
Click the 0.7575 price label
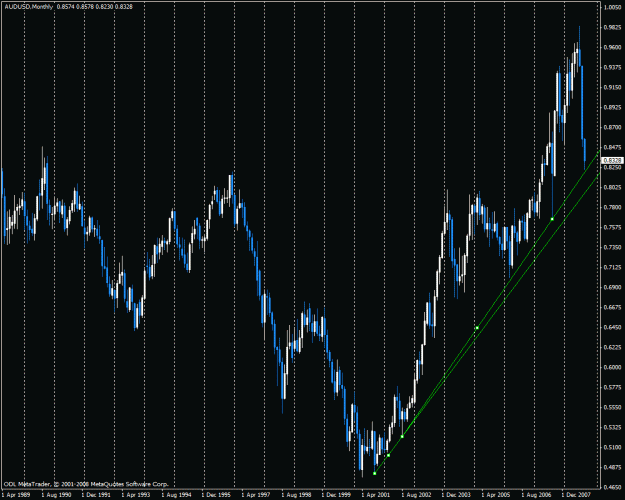[613, 227]
